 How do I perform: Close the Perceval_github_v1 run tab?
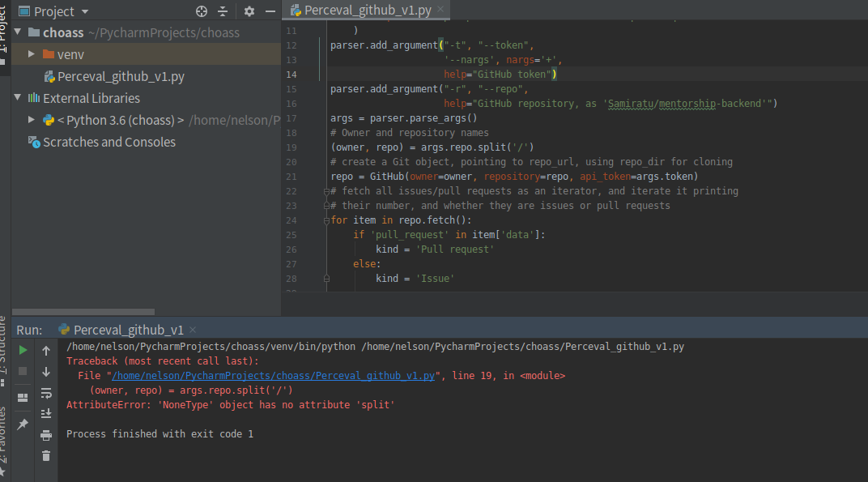192,330
